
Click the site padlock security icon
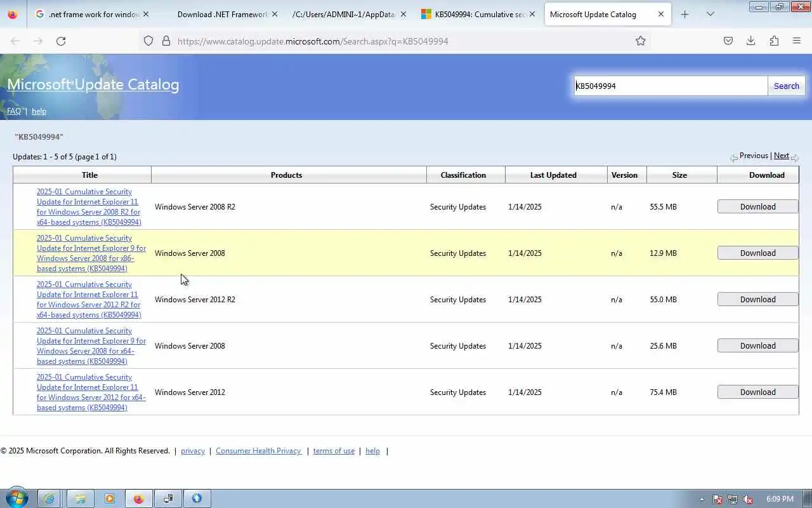coord(166,41)
